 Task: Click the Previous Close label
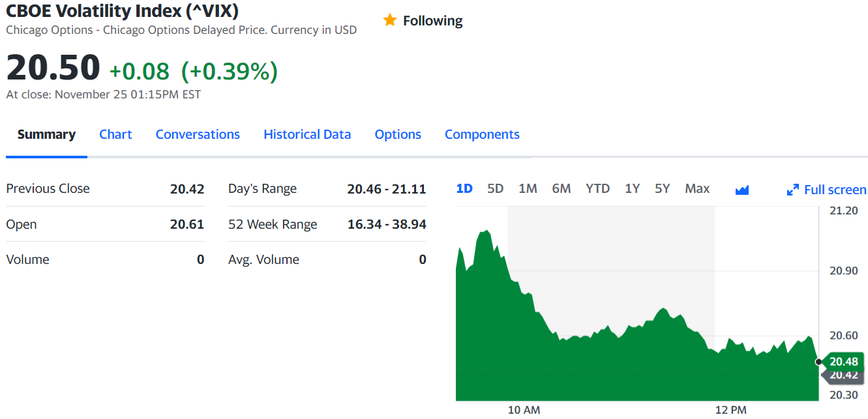[x=48, y=188]
